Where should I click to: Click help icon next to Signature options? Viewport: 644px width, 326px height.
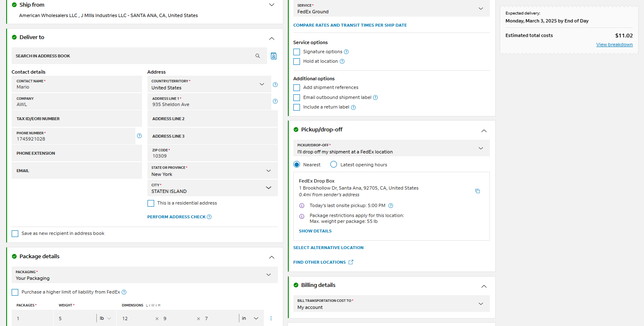[346, 52]
